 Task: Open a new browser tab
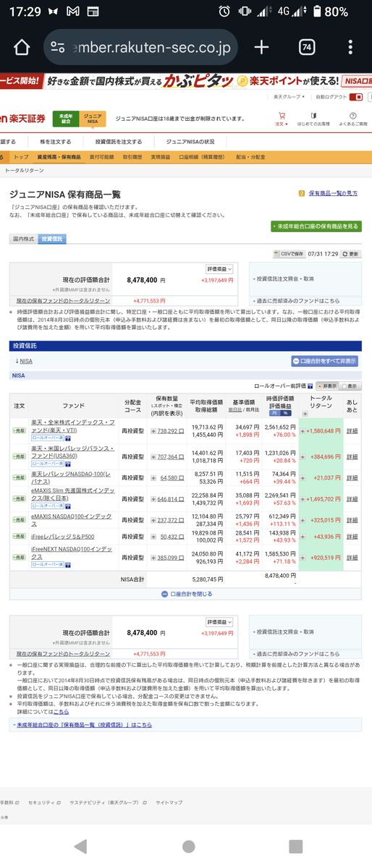click(261, 48)
